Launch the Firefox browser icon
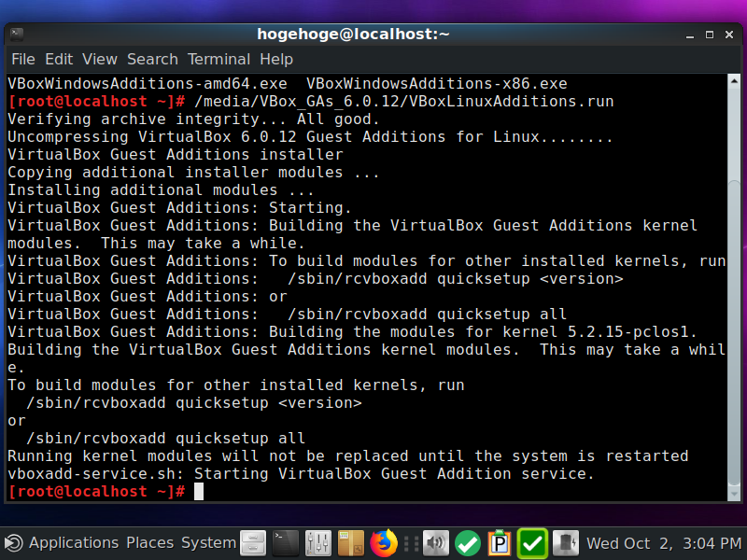 (384, 543)
